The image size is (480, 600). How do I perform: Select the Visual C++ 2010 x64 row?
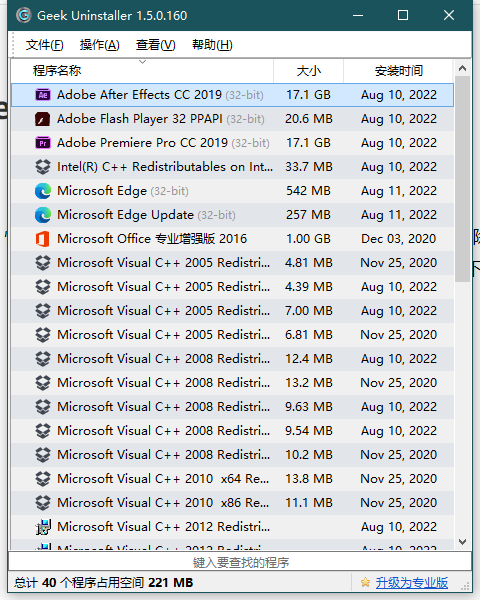[232, 479]
